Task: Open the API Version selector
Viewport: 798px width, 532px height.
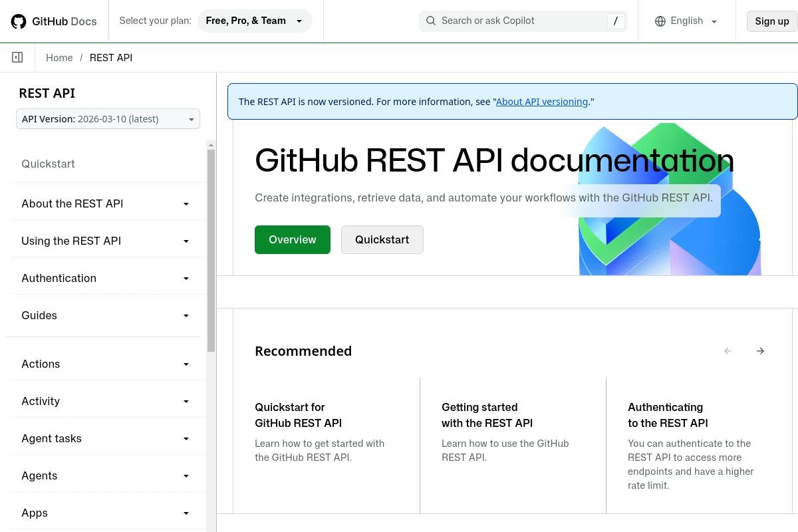Action: pyautogui.click(x=108, y=119)
